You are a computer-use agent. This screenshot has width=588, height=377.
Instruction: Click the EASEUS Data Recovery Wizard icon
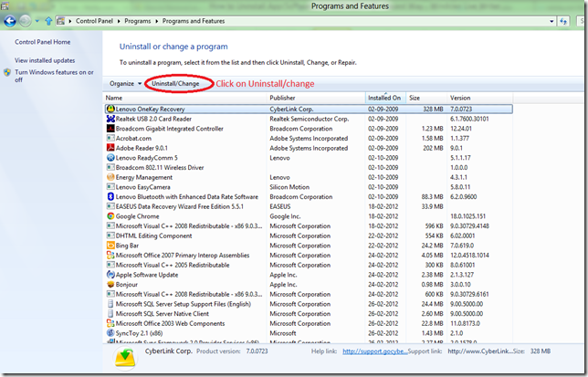point(110,206)
